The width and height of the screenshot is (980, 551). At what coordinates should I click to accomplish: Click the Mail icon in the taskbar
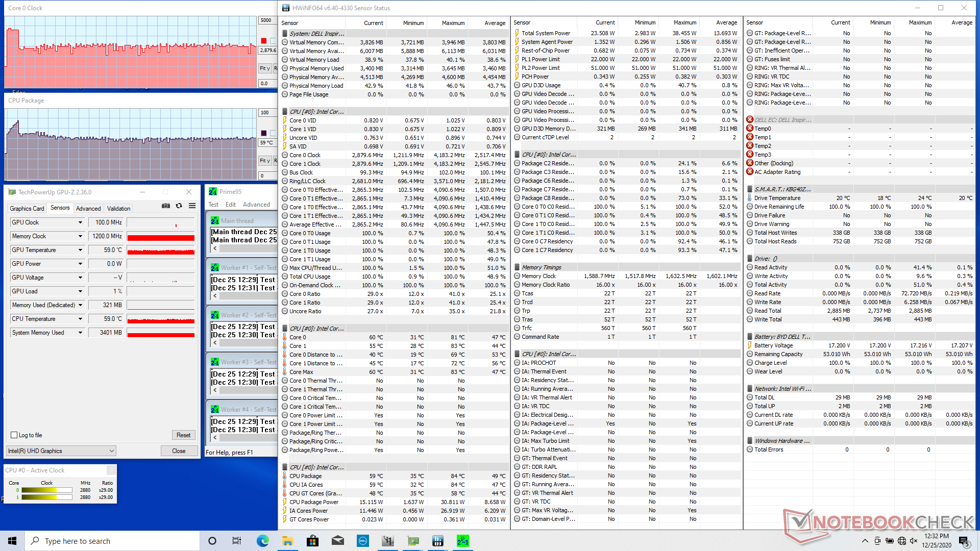pyautogui.click(x=337, y=541)
